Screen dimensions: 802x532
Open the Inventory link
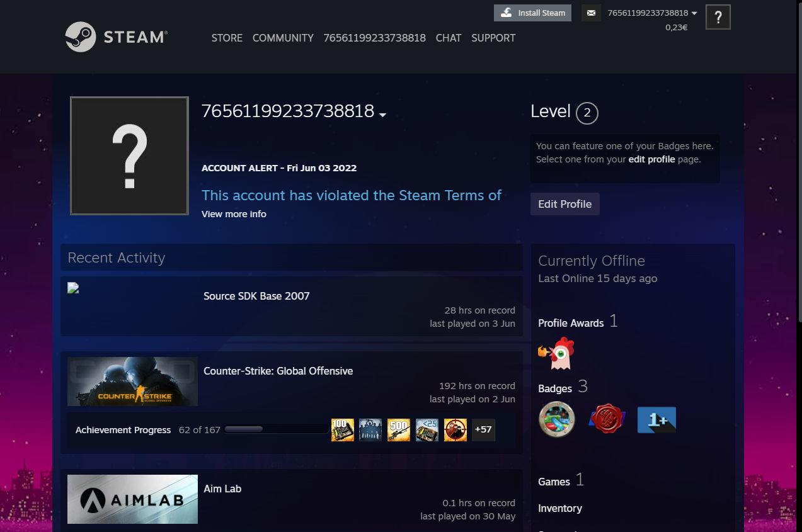pos(560,508)
